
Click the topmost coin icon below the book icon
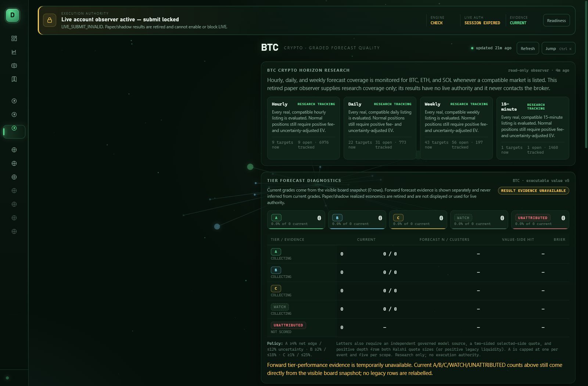tap(14, 101)
